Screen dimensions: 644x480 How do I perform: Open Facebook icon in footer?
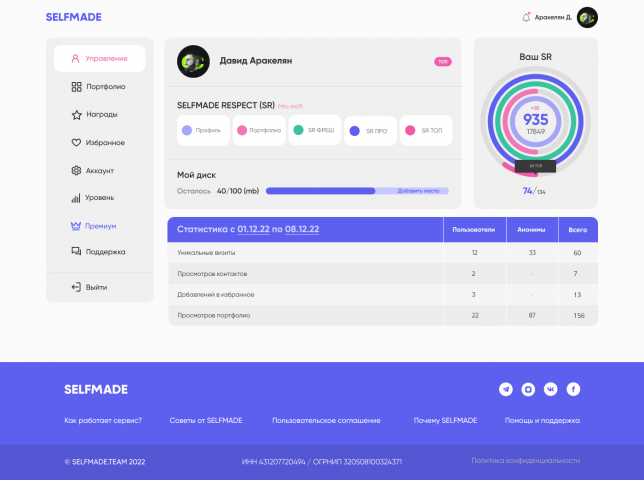573,389
